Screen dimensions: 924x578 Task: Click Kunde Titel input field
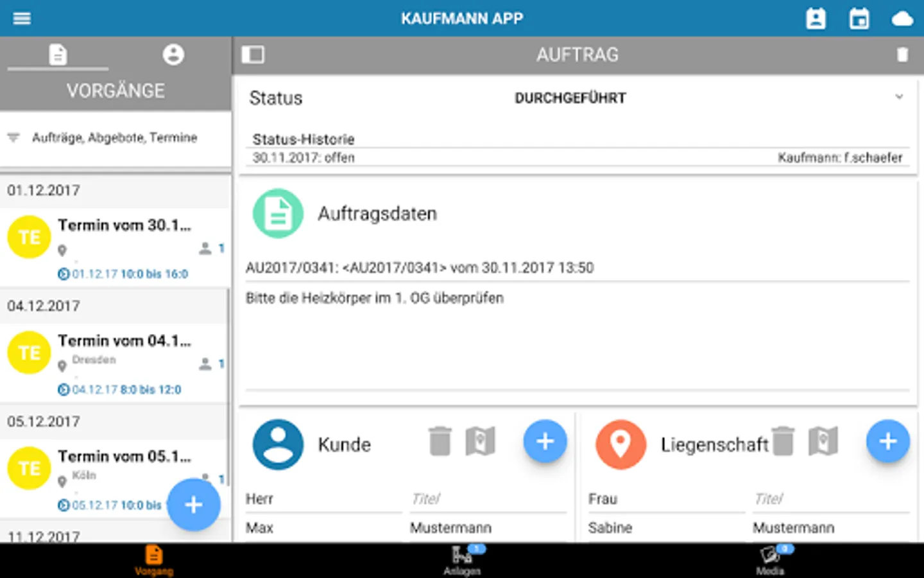tap(488, 500)
